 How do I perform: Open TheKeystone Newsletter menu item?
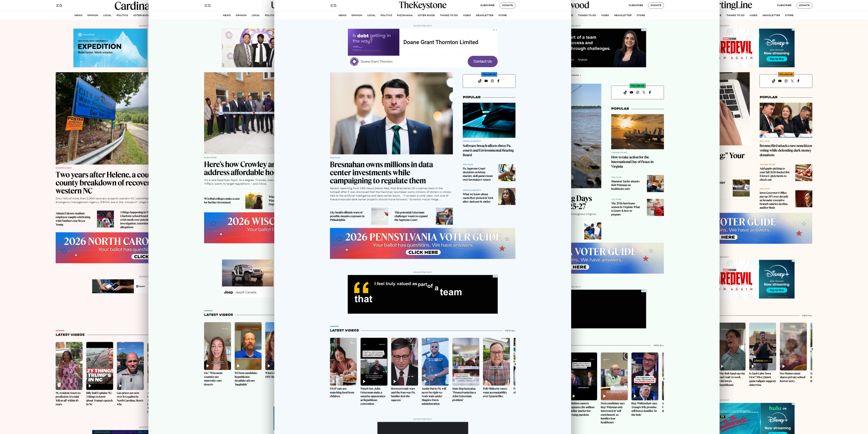point(485,15)
